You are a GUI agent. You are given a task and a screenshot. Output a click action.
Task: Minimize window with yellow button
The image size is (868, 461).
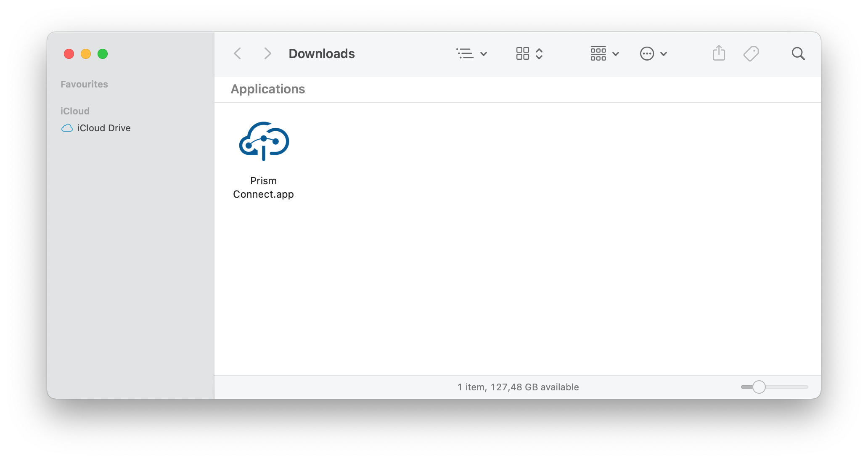click(x=86, y=54)
